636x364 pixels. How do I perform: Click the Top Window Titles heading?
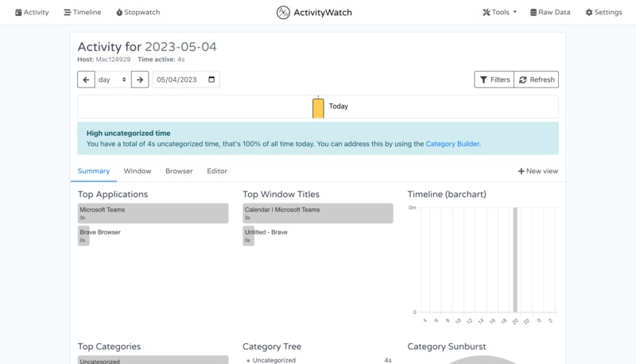281,194
